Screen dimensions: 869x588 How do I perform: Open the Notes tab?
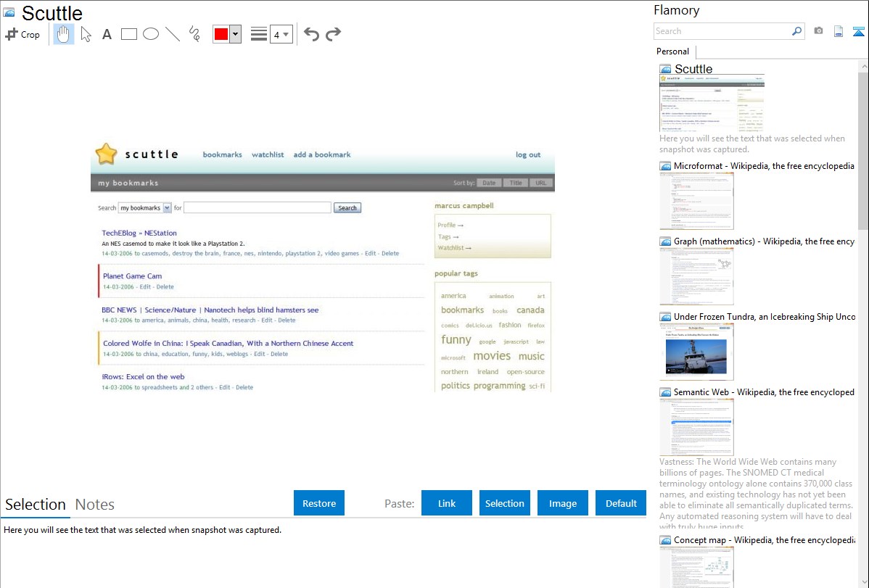[x=95, y=505]
